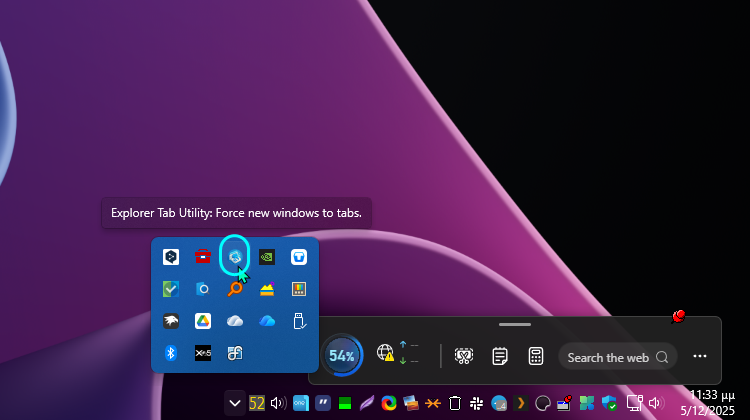The image size is (750, 420).
Task: Open the notes icon in widget bar
Action: (500, 356)
